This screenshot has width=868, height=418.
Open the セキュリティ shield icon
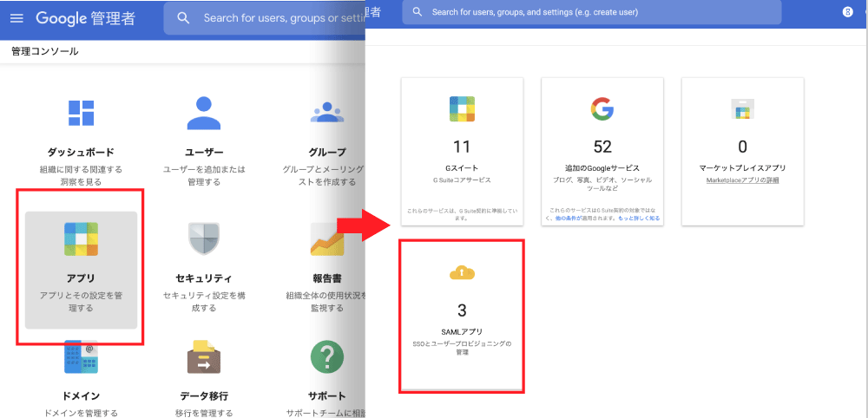(204, 238)
